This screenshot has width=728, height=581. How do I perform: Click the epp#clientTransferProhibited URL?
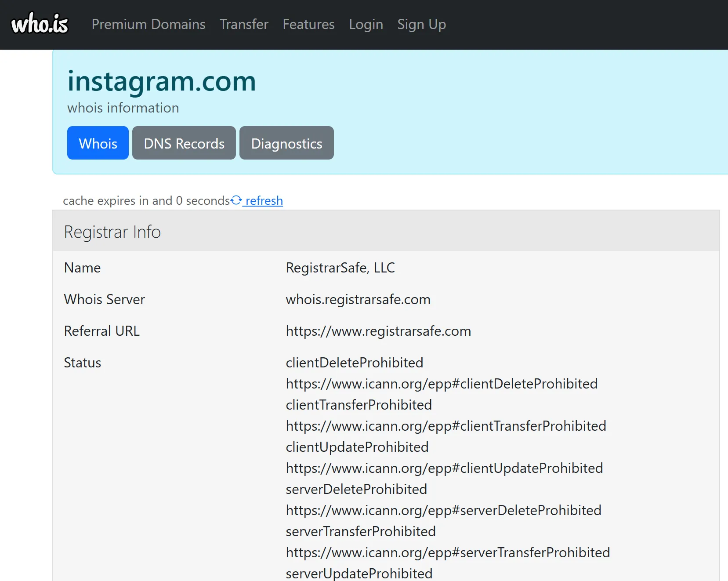(446, 426)
